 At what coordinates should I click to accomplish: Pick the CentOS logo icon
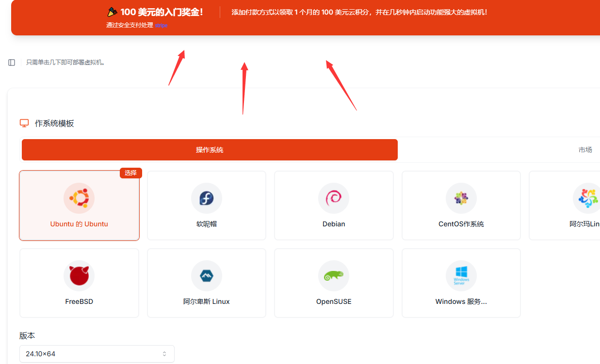point(461,198)
